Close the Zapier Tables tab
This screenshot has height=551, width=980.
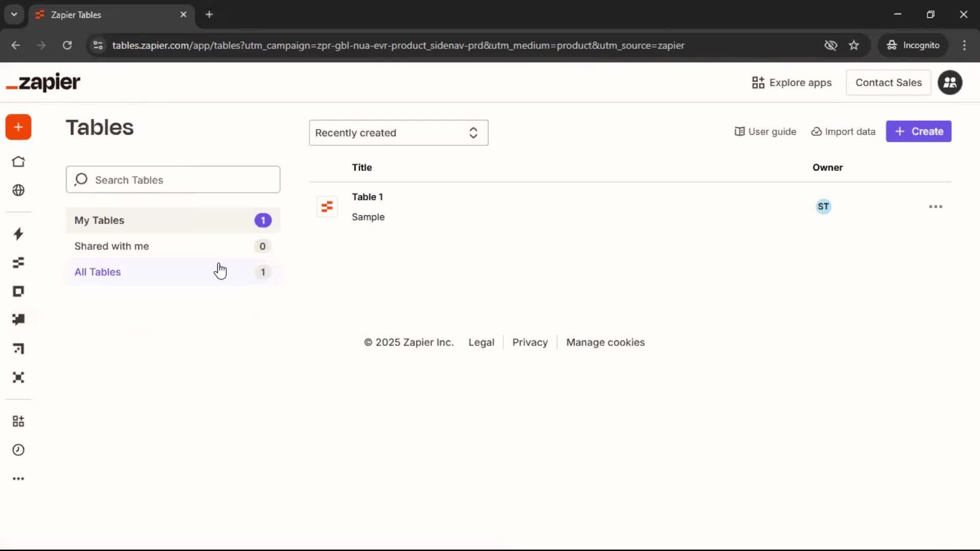(183, 15)
